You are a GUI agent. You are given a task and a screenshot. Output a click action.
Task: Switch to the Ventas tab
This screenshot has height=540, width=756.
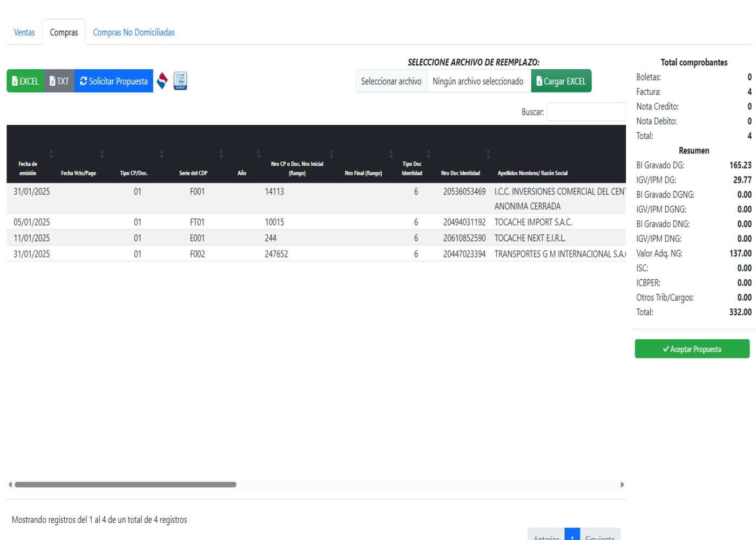[24, 32]
